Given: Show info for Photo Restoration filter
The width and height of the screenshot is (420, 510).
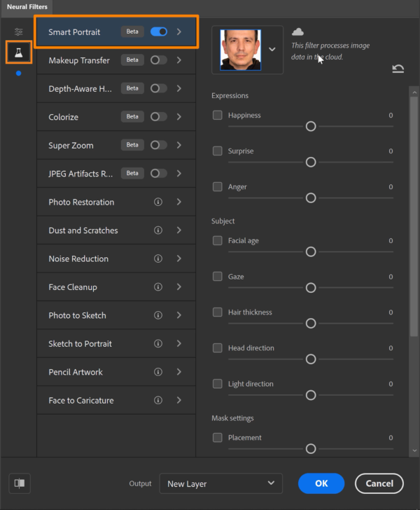Looking at the screenshot, I should (158, 202).
